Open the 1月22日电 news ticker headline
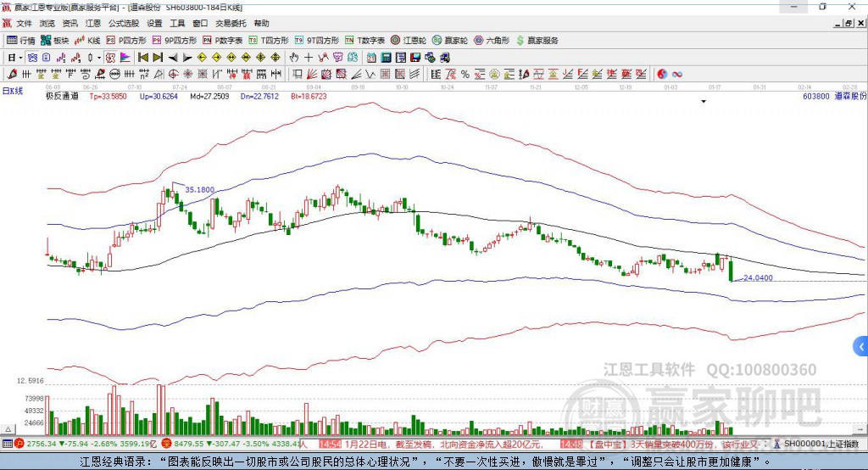868x470 pixels. click(x=442, y=444)
